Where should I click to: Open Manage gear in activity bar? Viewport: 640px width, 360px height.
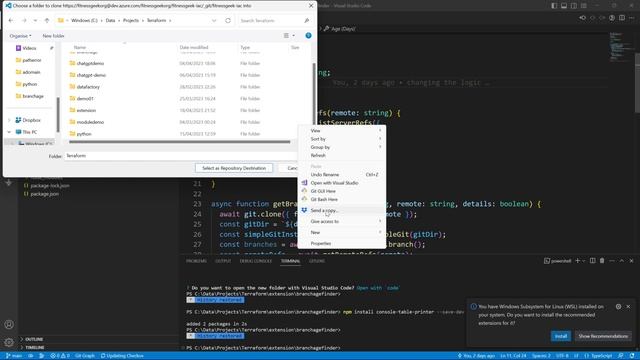(x=9, y=342)
